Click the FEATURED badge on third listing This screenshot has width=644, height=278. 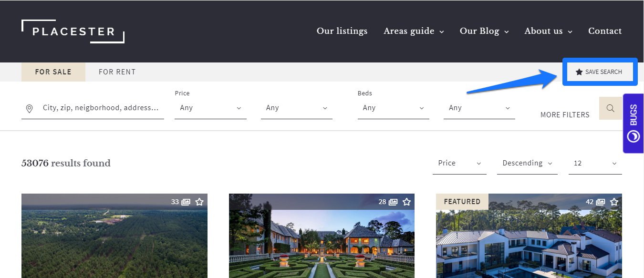462,202
